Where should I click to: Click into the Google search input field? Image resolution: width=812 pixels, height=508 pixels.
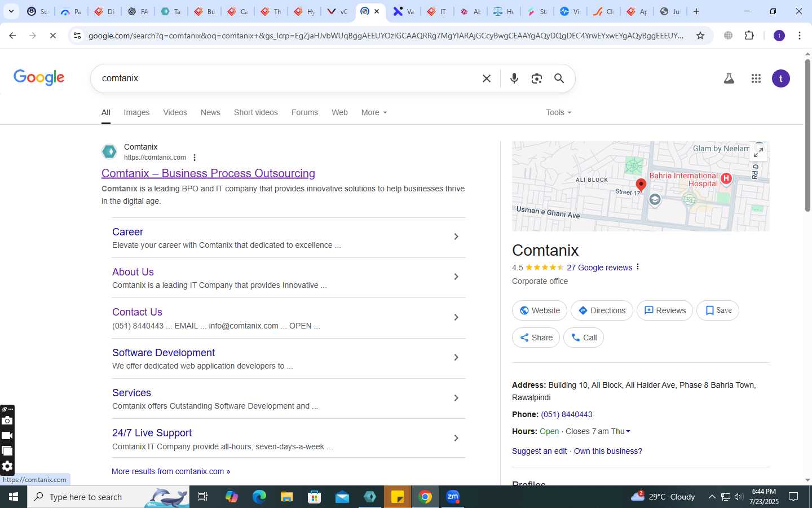[288, 78]
